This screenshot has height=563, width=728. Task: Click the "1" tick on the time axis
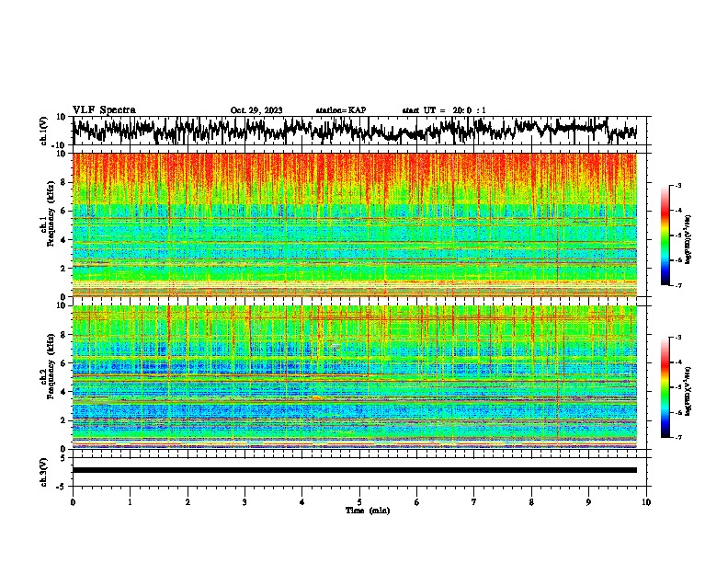point(130,502)
